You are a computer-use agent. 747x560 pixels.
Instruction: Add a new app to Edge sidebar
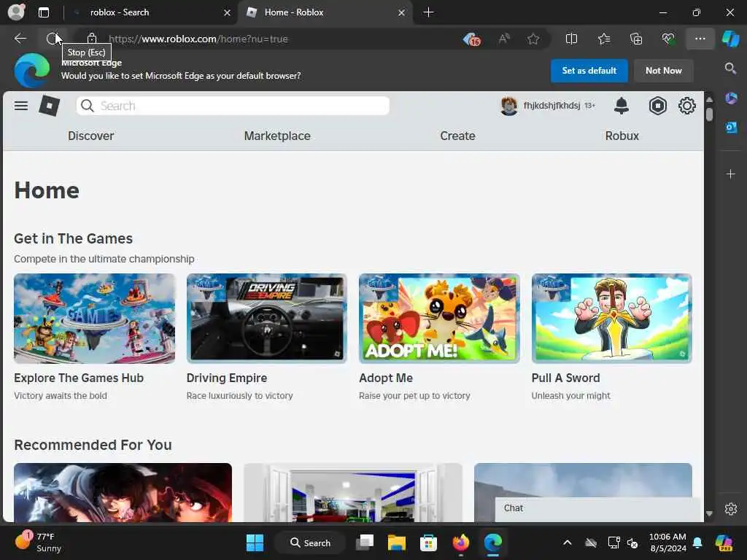tap(730, 174)
